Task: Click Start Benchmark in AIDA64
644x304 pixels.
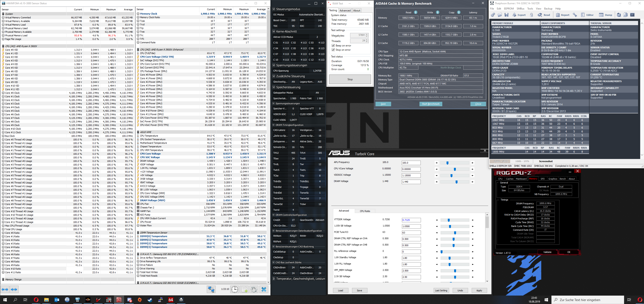Action: point(430,104)
